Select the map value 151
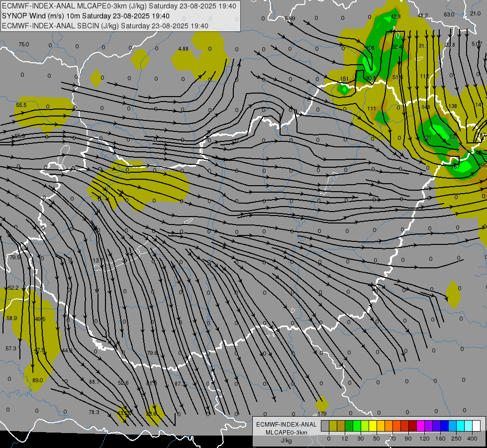The width and height of the screenshot is (487, 448). pyautogui.click(x=344, y=79)
